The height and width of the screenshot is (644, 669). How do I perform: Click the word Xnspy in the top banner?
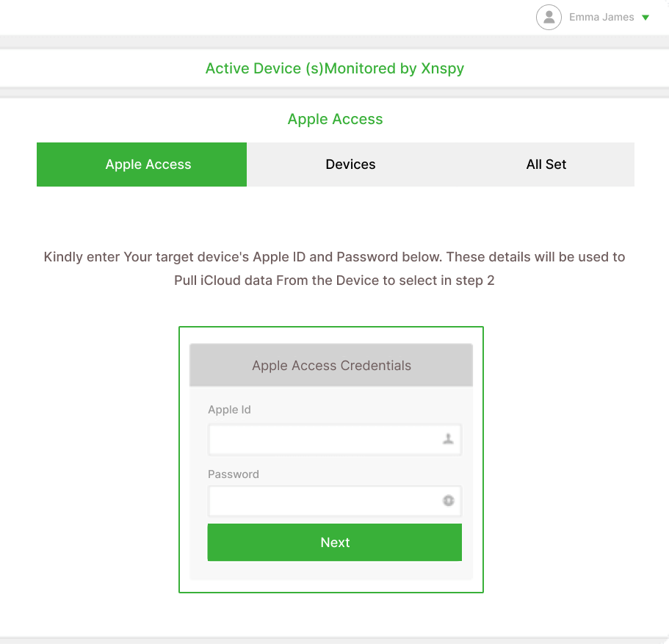click(x=442, y=69)
